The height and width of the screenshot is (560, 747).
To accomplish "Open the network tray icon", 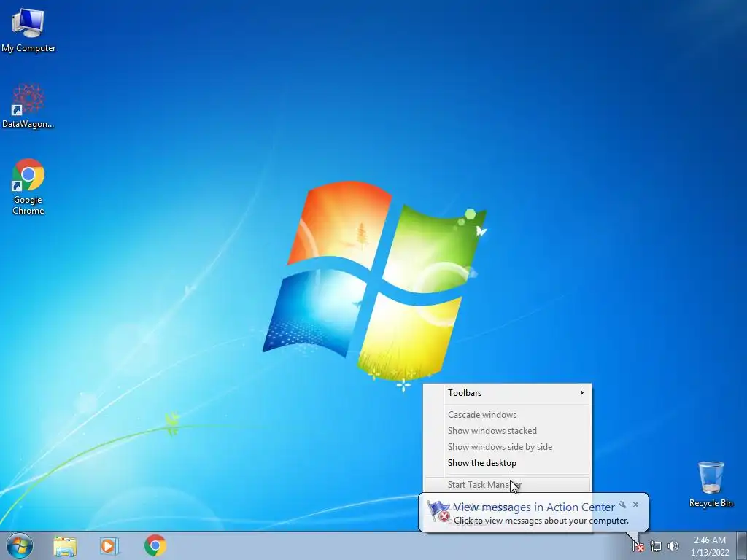I will 656,547.
